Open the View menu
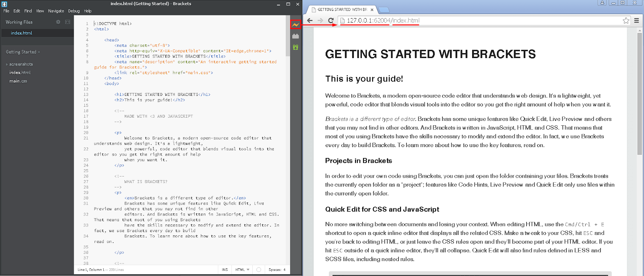The height and width of the screenshot is (276, 644). [40, 11]
